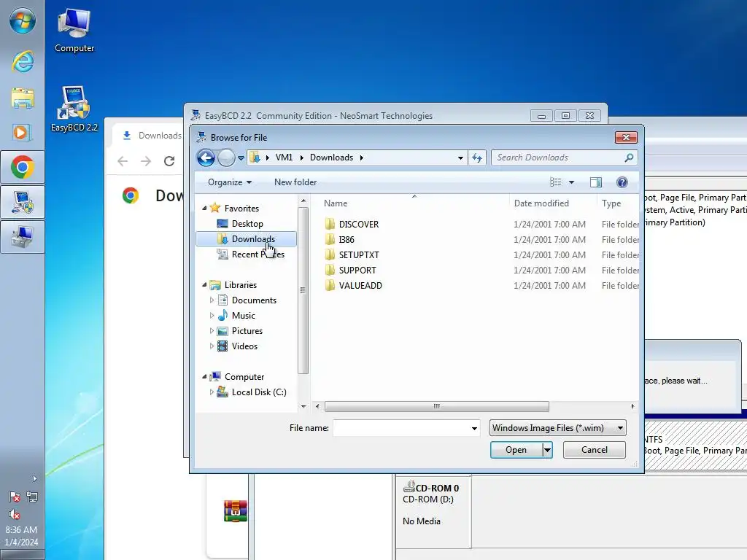This screenshot has width=747, height=560.
Task: Expand the Videos library node
Action: (212, 346)
